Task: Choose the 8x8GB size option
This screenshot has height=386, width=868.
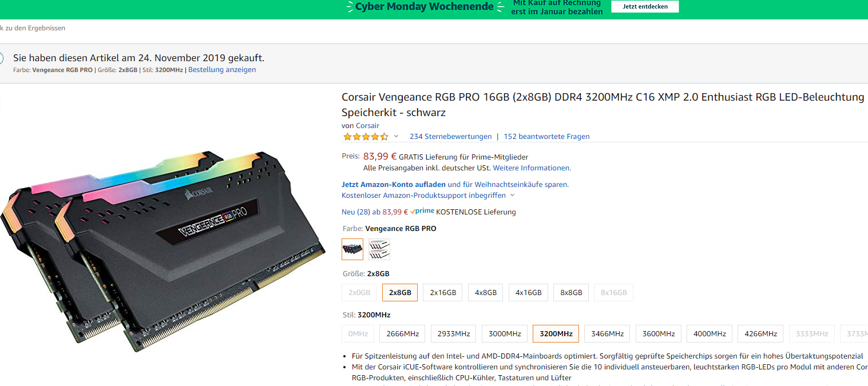Action: click(x=571, y=292)
